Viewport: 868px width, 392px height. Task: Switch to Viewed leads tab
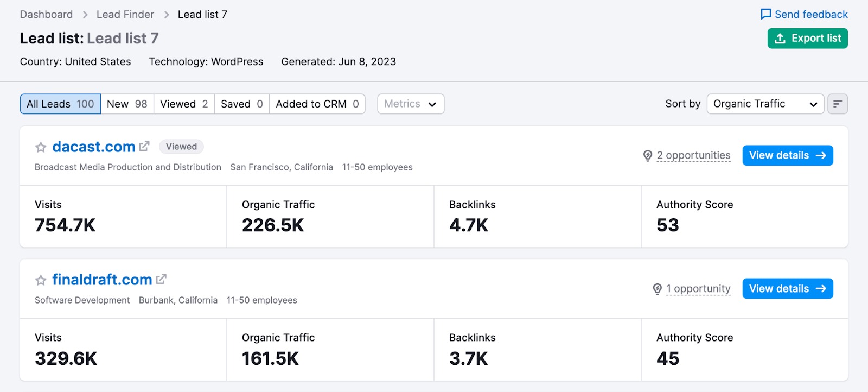pos(184,104)
